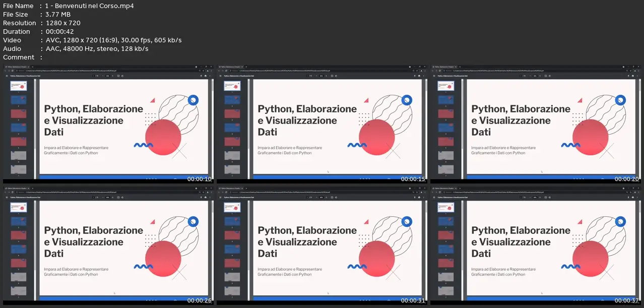Screen dimensions: 644x308
Task: Click the PDF zoom in icon in the 00:00:15 frame
Action: point(326,76)
